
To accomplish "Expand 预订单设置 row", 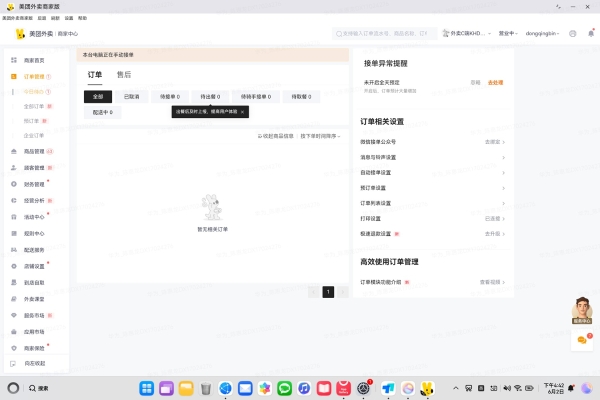I will pos(432,188).
